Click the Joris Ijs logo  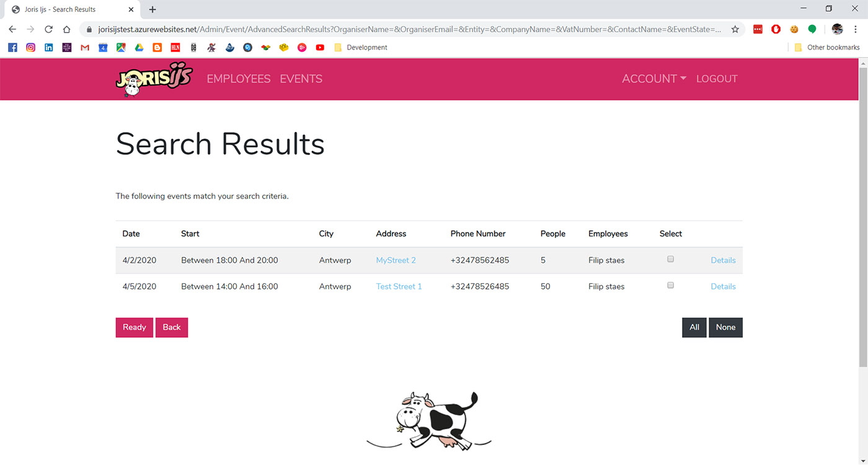point(154,79)
